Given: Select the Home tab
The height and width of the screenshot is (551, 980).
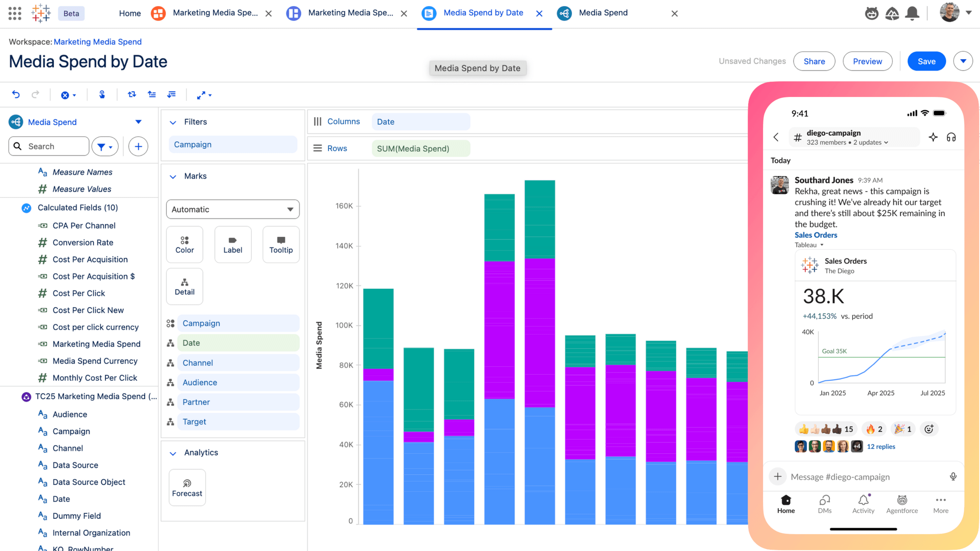Looking at the screenshot, I should click(x=129, y=13).
